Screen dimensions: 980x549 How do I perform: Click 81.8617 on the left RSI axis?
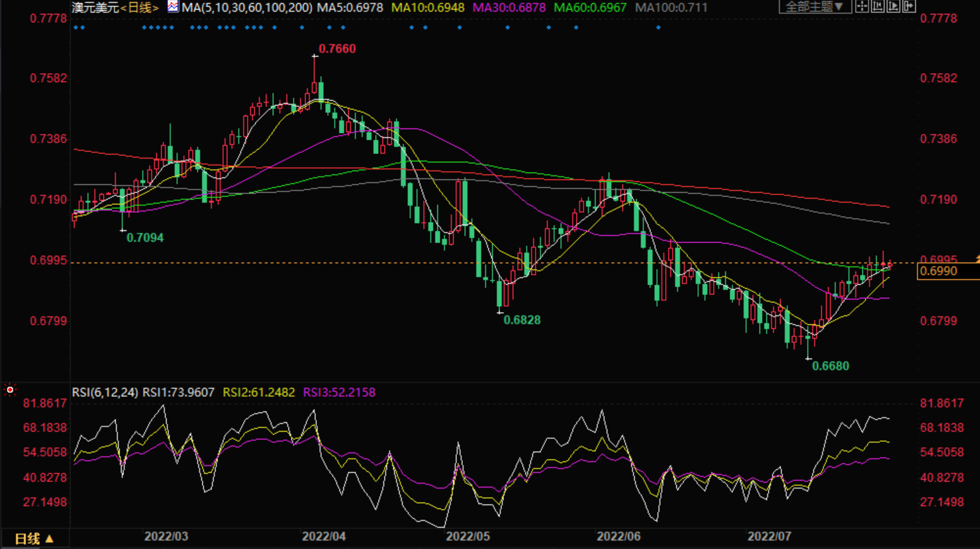[x=45, y=403]
